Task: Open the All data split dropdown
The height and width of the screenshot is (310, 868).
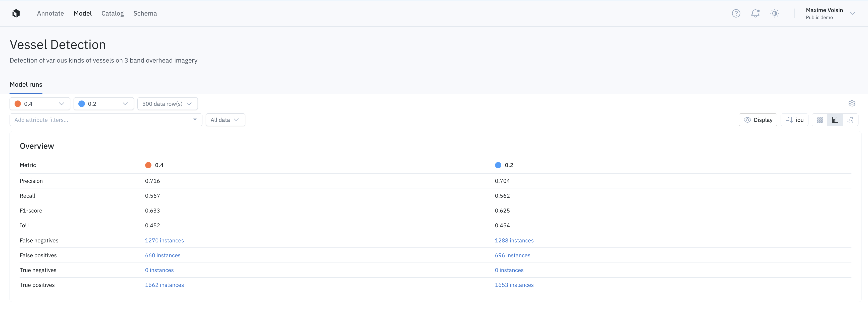Action: coord(225,120)
